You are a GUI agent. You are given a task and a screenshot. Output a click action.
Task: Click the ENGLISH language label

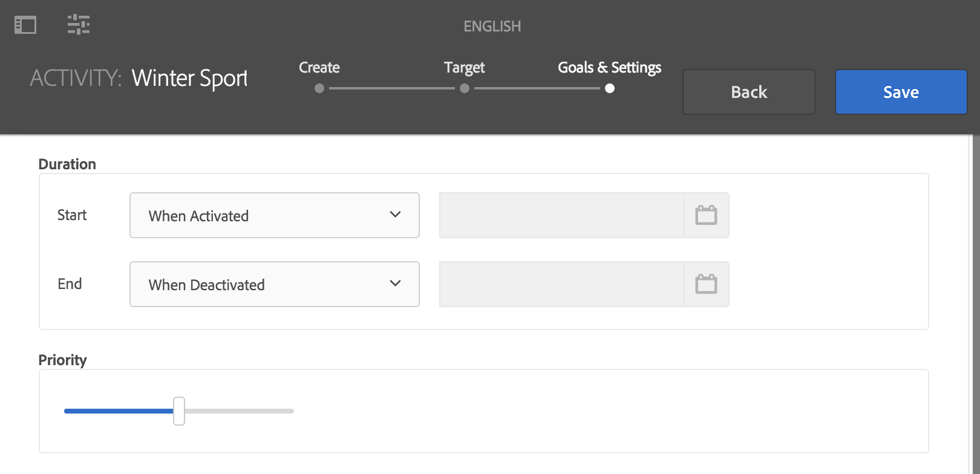point(492,27)
